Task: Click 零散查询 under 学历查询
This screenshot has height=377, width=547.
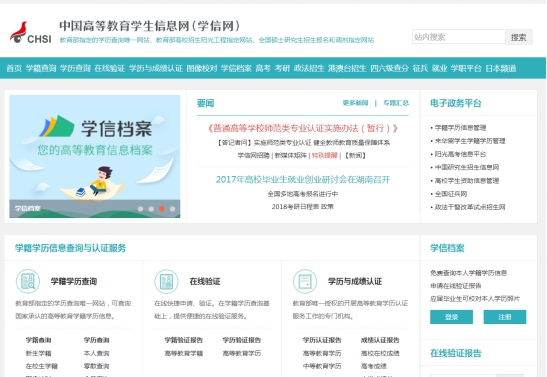Action: tap(96, 366)
